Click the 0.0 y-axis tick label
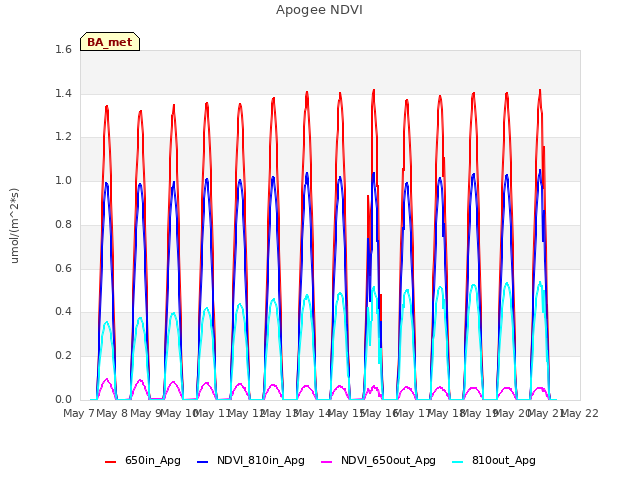The image size is (640, 480). pos(63,399)
